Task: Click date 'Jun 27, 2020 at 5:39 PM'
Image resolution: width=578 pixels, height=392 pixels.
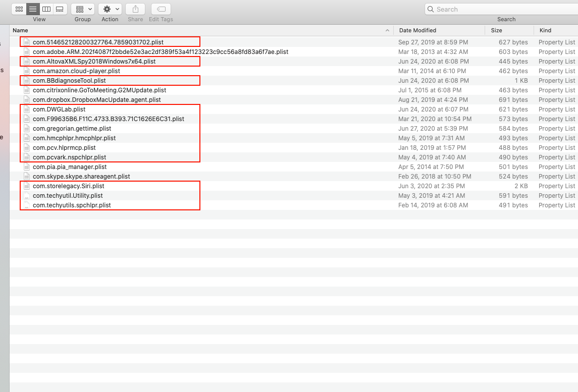Action: (x=433, y=128)
